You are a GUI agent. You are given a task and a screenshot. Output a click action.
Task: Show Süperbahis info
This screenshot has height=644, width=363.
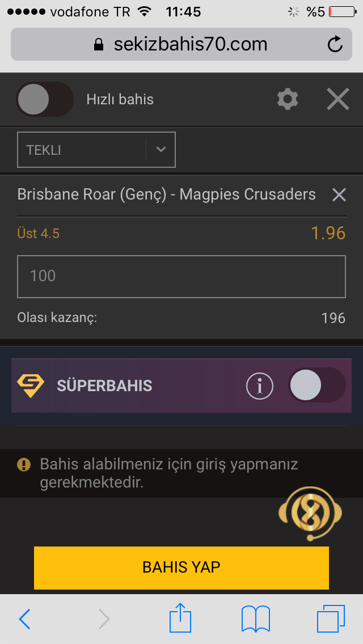260,385
